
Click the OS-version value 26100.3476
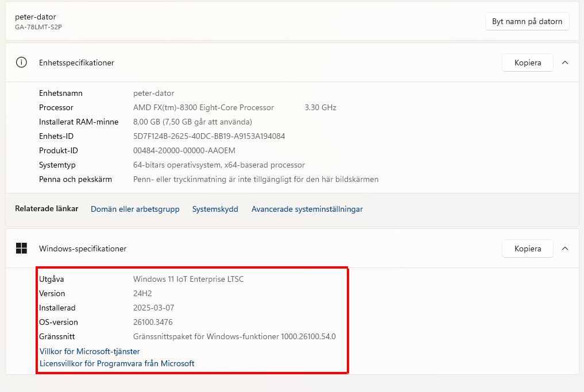pos(153,323)
